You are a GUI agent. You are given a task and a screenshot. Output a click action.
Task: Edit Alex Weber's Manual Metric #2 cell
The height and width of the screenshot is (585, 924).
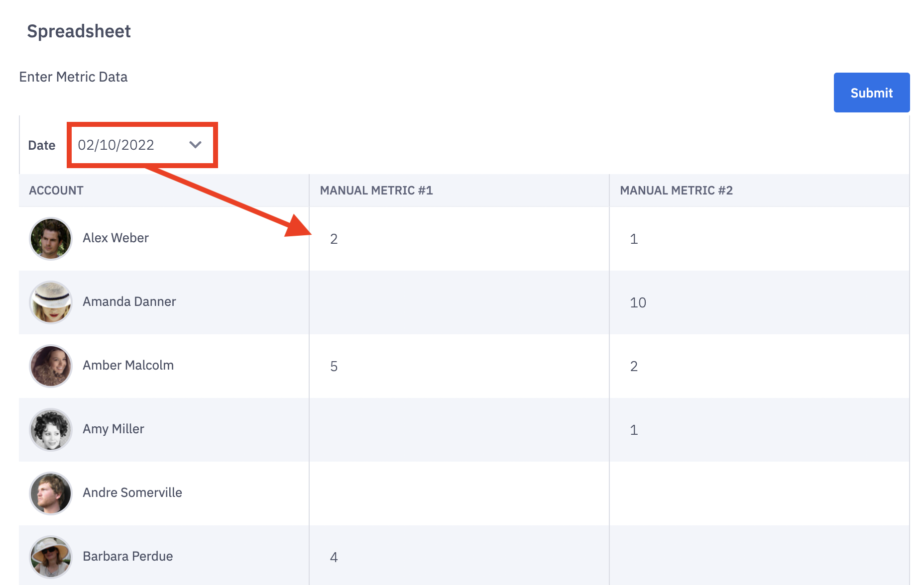758,239
